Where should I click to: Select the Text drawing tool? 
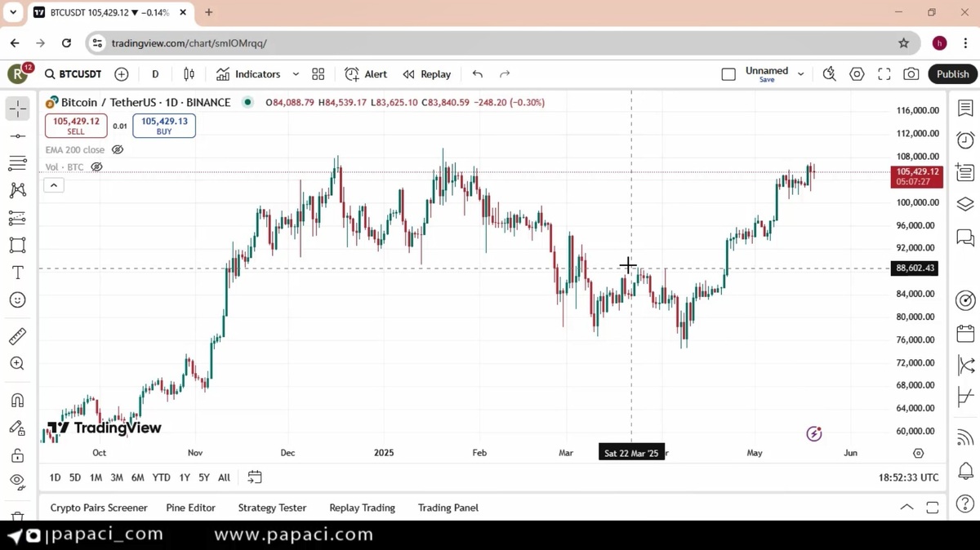17,273
